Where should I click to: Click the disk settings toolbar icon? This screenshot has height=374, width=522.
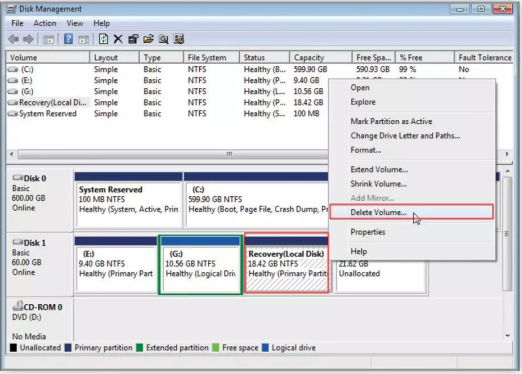point(179,39)
